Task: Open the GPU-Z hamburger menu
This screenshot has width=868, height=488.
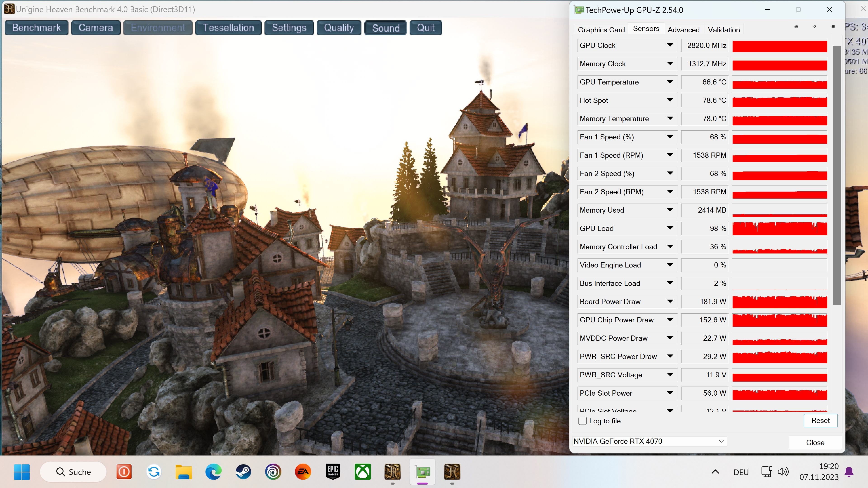Action: 833,27
